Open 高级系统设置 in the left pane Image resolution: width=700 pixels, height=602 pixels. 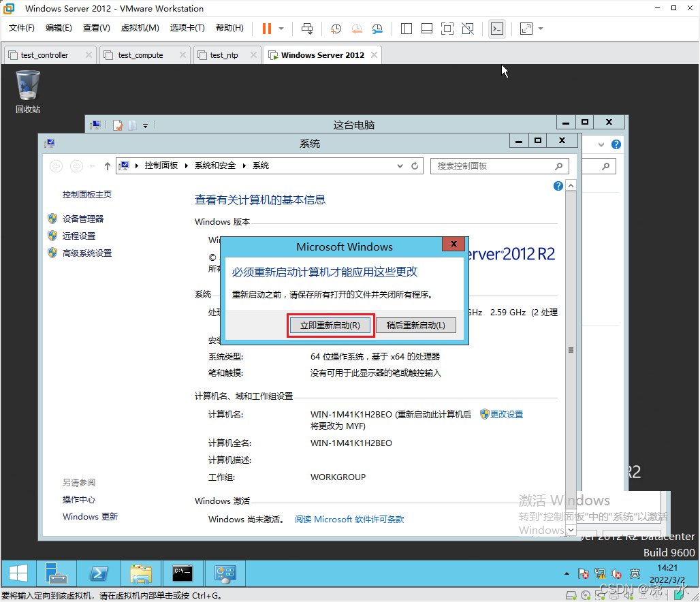86,253
